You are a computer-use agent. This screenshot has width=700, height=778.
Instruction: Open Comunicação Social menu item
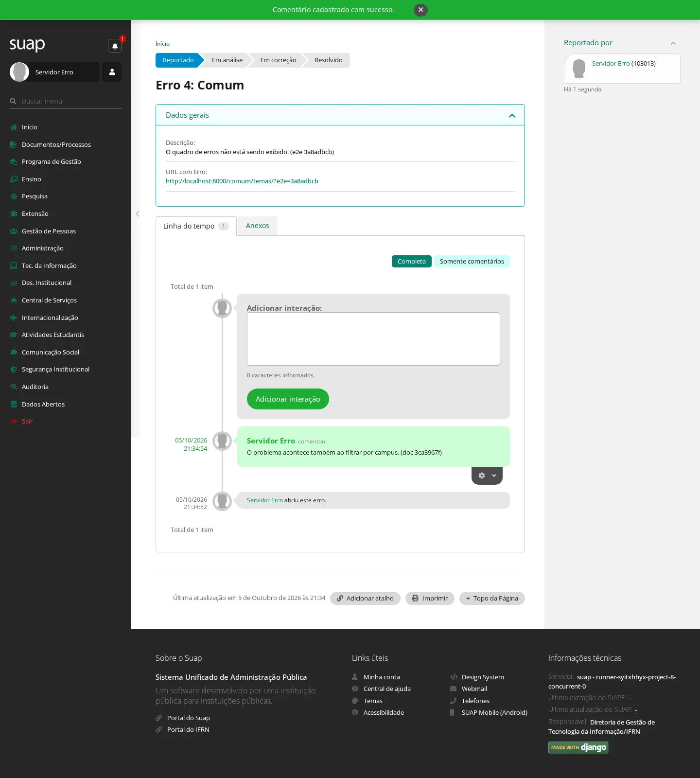pyautogui.click(x=51, y=353)
